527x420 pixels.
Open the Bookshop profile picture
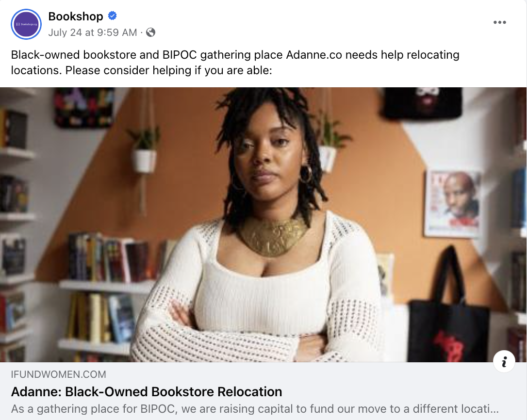[26, 24]
